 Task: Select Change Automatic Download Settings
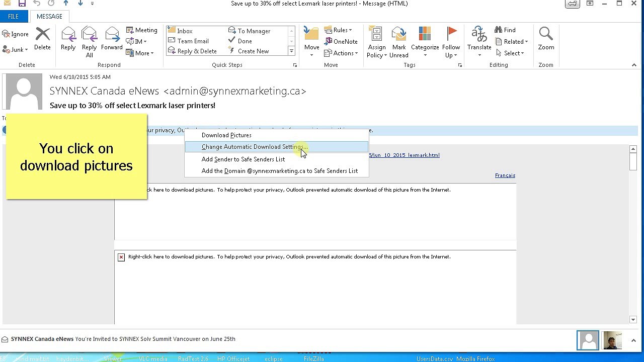tap(277, 147)
